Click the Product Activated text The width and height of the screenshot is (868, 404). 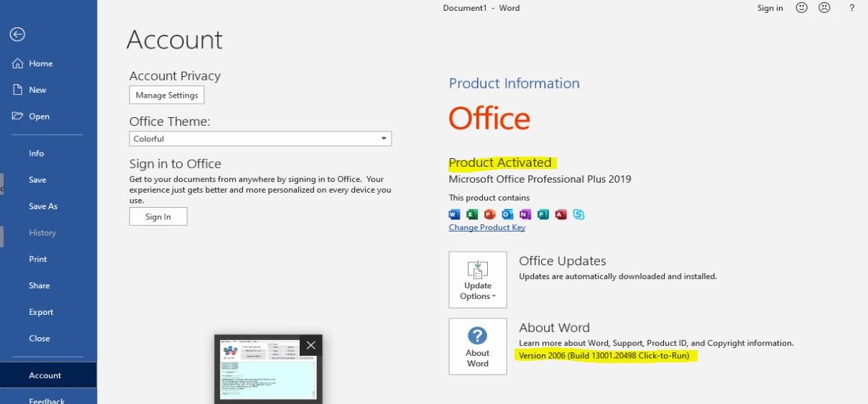[x=500, y=162]
